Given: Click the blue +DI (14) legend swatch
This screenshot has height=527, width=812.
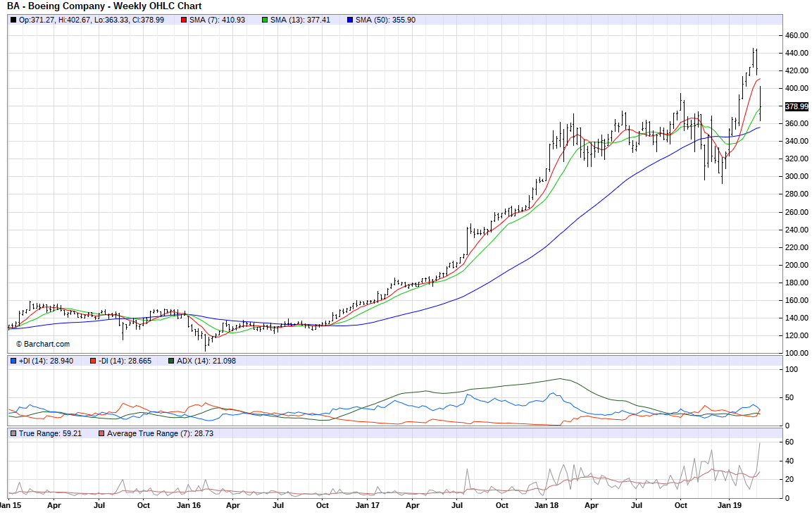Looking at the screenshot, I should coord(13,361).
